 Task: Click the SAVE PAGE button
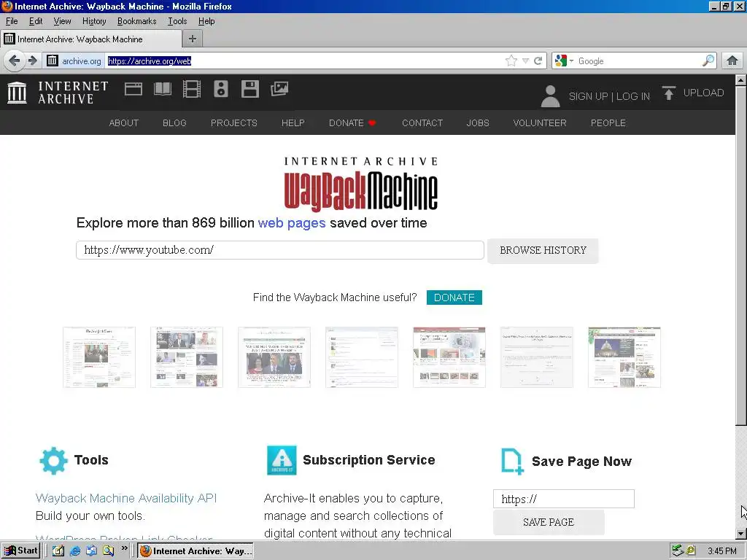[x=549, y=522]
